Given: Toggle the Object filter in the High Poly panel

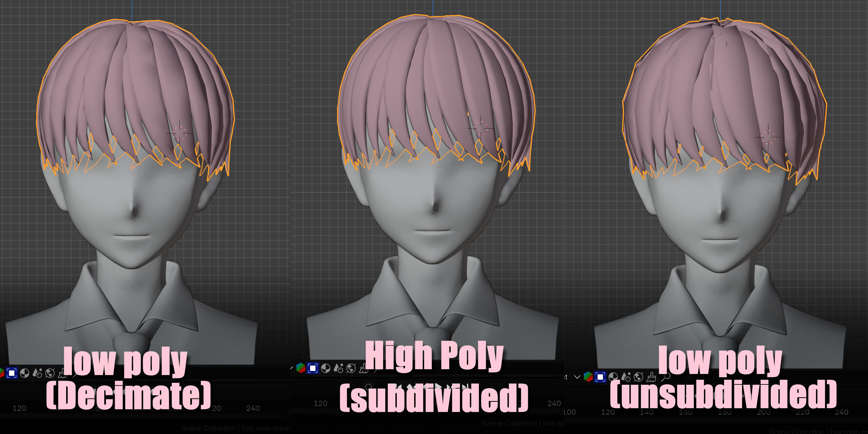Looking at the screenshot, I should 313,368.
